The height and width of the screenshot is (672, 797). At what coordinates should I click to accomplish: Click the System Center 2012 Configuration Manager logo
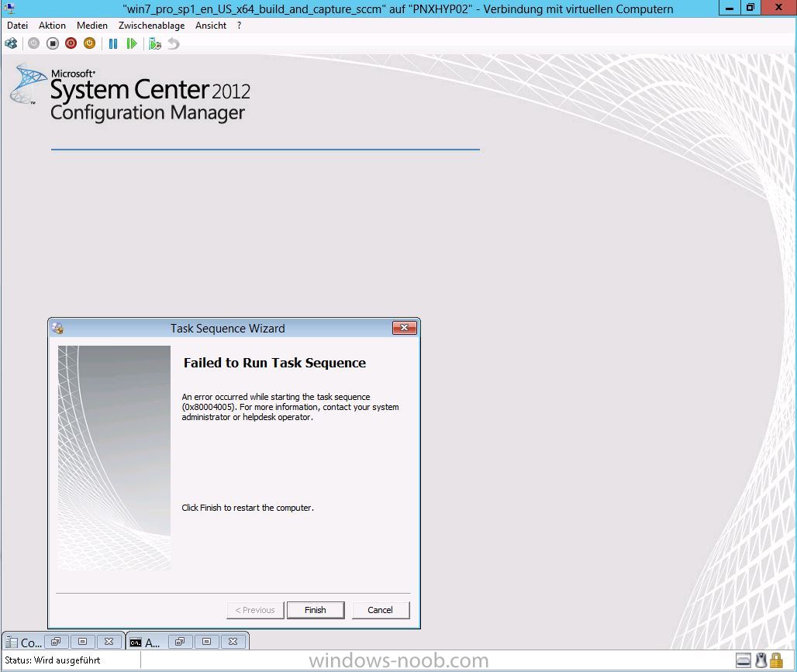(130, 93)
